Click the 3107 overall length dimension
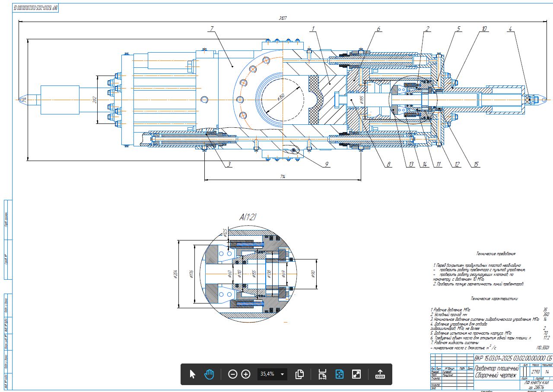 [283, 18]
